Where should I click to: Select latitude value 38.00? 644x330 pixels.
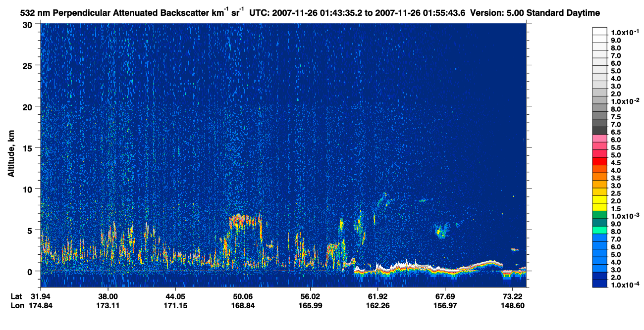(108, 296)
